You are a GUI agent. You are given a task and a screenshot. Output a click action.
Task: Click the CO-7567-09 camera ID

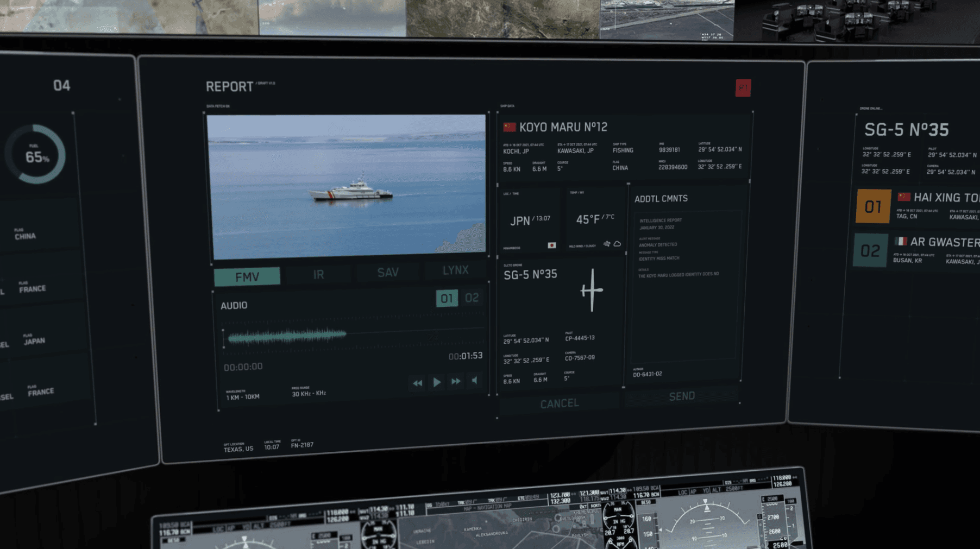pos(580,358)
